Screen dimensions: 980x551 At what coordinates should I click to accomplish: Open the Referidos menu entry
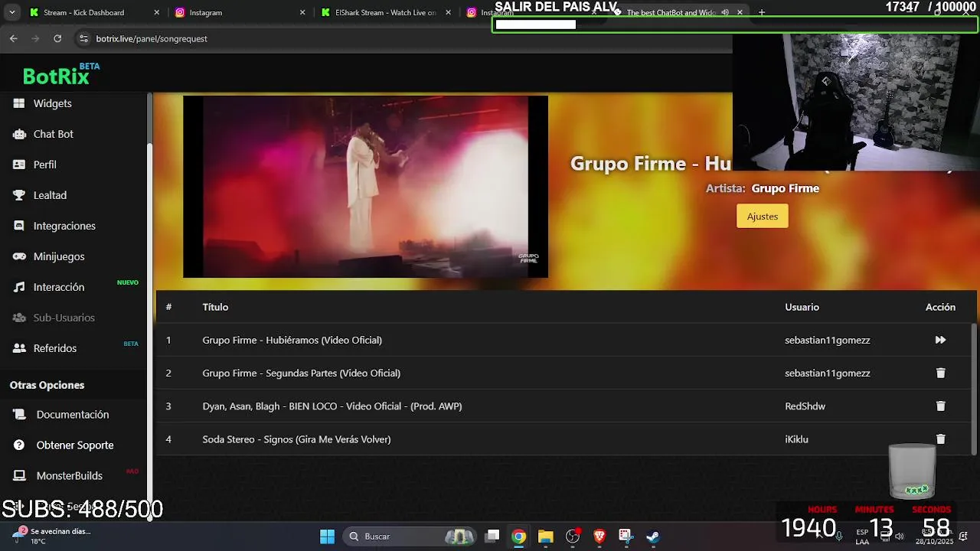tap(55, 348)
